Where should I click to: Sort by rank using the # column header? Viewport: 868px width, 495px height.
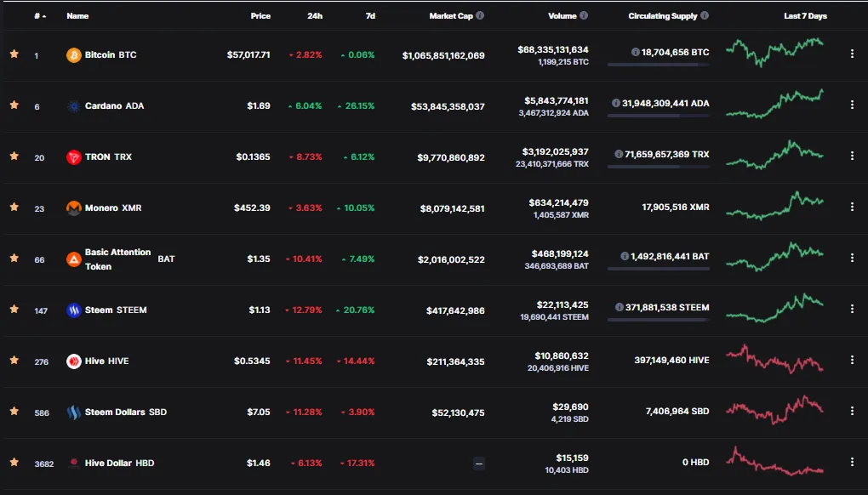coord(40,16)
